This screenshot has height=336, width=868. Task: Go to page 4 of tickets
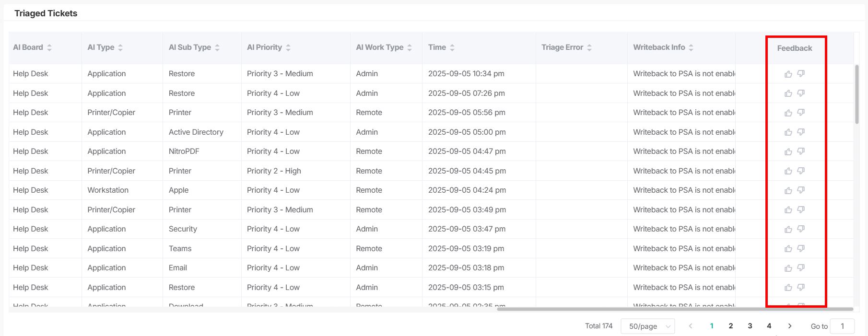[x=769, y=326]
